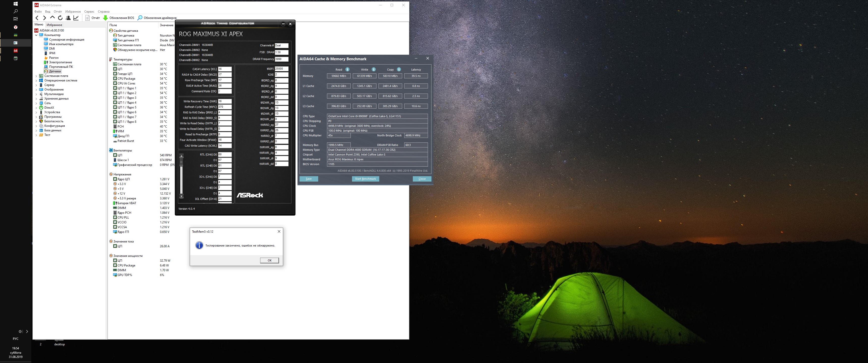Image resolution: width=868 pixels, height=363 pixels.
Task: Expand the Тест tree node
Action: coord(36,135)
